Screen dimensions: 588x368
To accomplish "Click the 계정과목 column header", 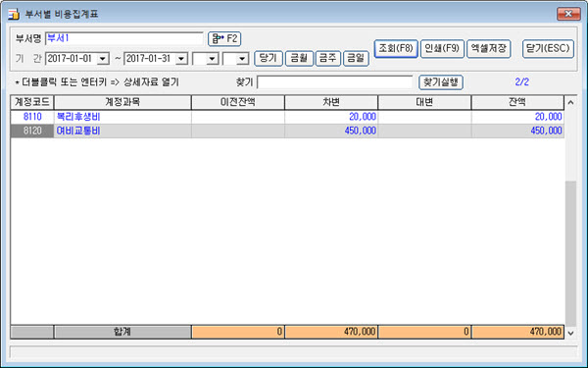I will pyautogui.click(x=122, y=102).
